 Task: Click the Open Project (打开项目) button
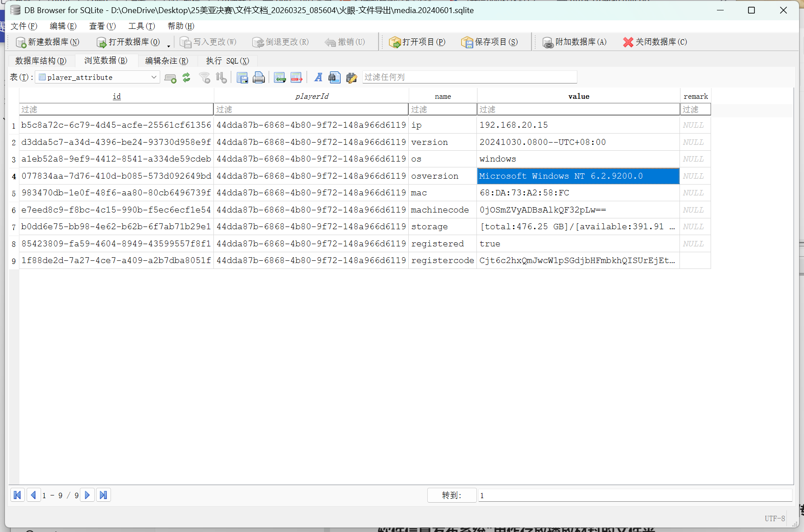[x=417, y=42]
